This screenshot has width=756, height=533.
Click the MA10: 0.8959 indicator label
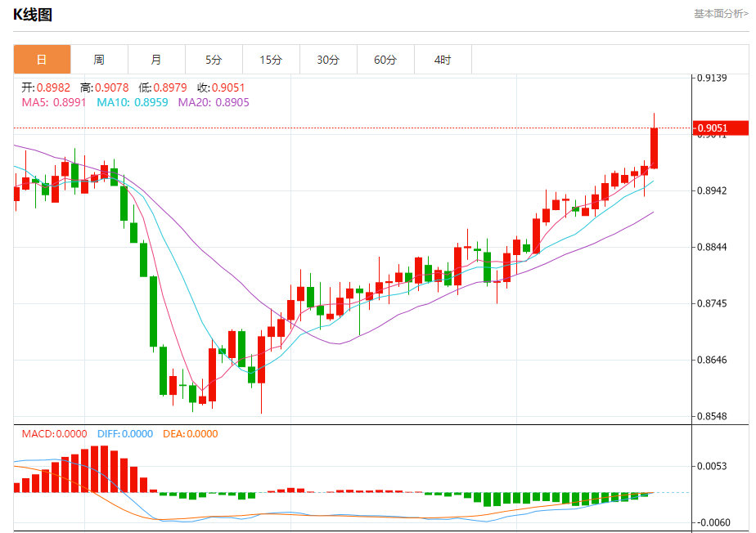click(x=133, y=102)
